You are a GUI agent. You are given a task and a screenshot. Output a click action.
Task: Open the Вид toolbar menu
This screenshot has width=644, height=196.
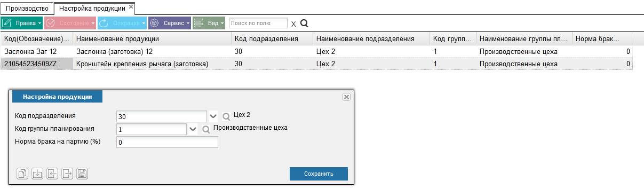click(x=209, y=23)
